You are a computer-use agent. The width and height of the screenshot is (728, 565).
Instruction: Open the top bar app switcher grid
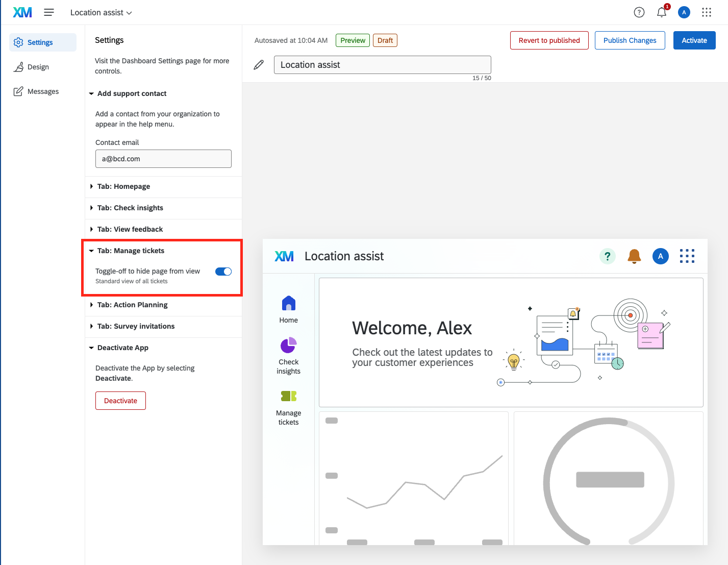point(707,12)
